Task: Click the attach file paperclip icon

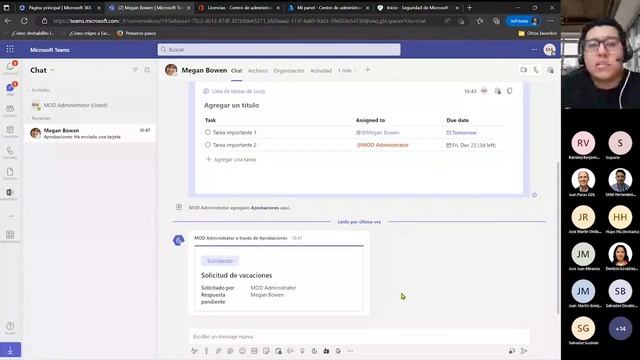Action: [x=218, y=351]
